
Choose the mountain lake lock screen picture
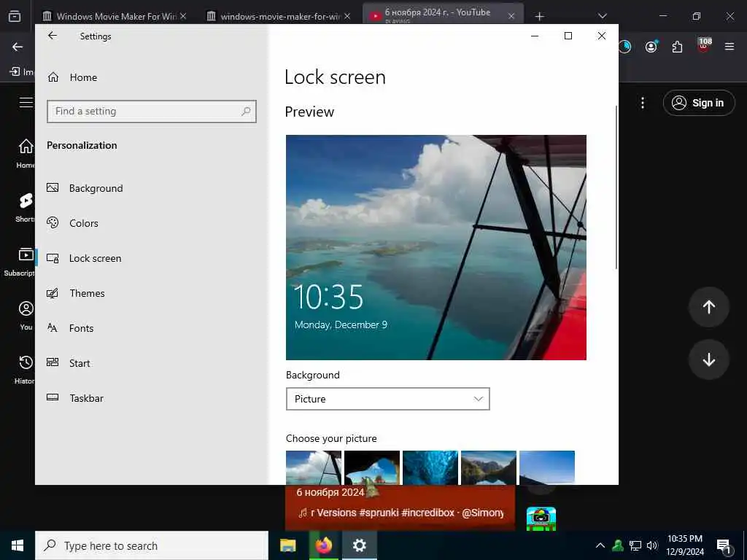point(488,467)
